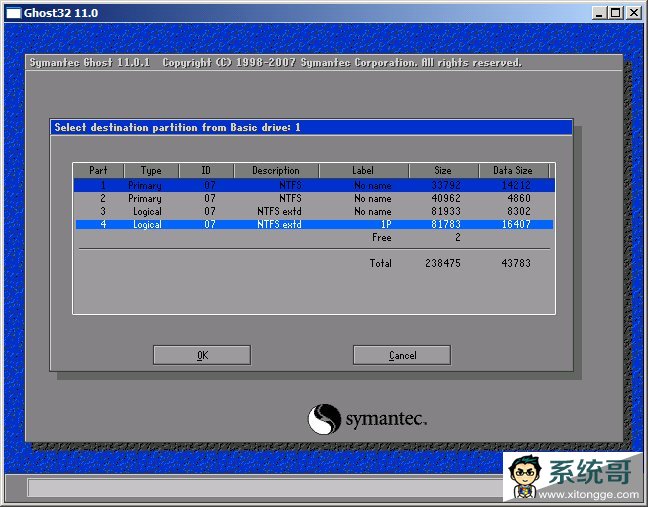Click the Size column header

[x=443, y=170]
